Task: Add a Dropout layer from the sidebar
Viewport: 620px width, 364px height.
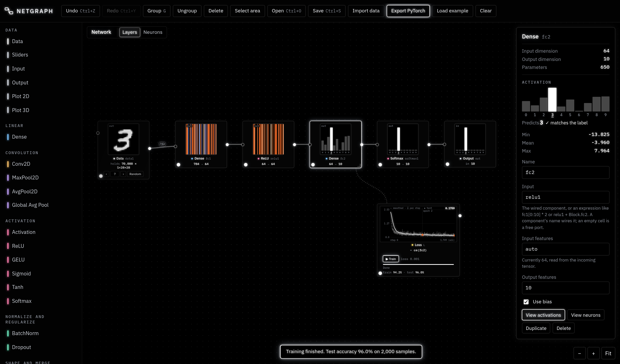Action: point(21,347)
